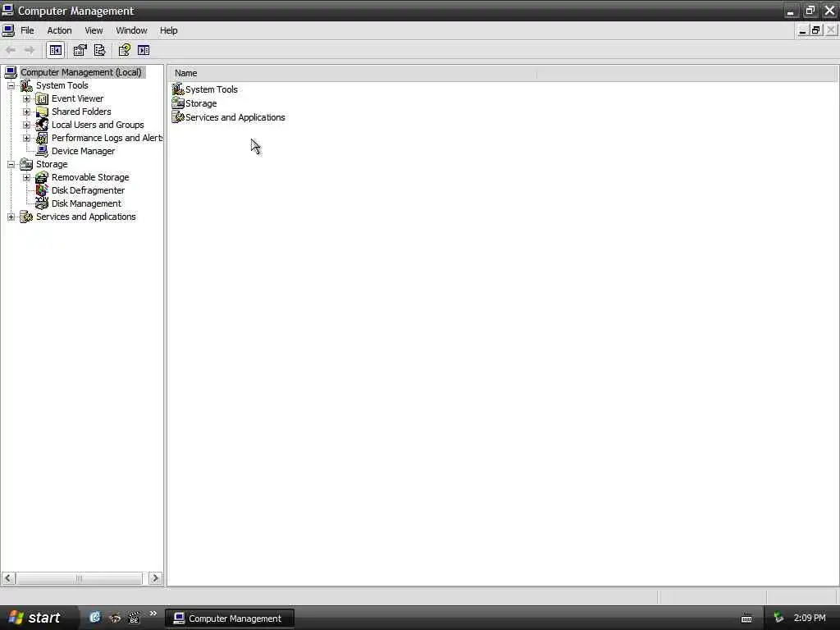
Task: Click tree pane scroll right arrow
Action: click(155, 578)
